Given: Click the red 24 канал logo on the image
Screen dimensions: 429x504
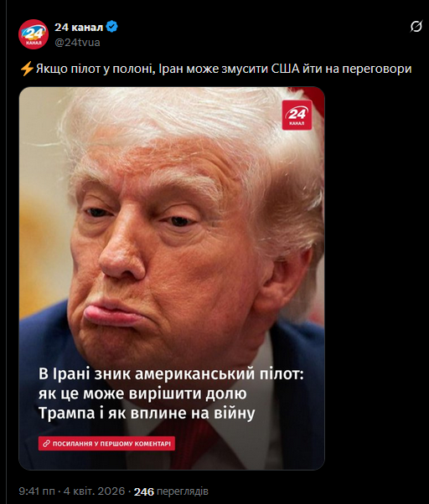Looking at the screenshot, I should tap(297, 115).
